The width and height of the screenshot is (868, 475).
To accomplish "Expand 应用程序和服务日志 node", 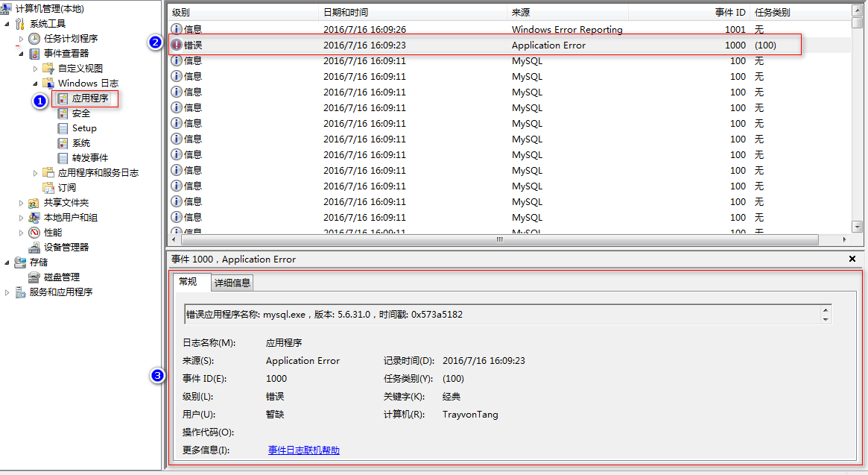I will pos(36,173).
